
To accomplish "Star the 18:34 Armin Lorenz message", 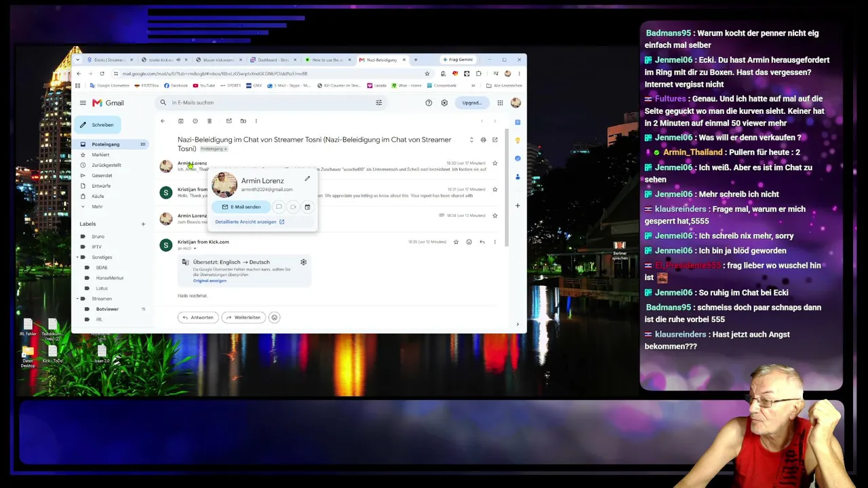I will [495, 216].
